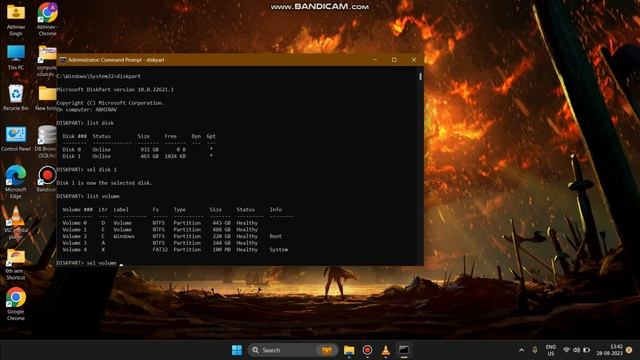Click the 'sel volume' prompt line
This screenshot has width=640, height=360.
point(90,263)
